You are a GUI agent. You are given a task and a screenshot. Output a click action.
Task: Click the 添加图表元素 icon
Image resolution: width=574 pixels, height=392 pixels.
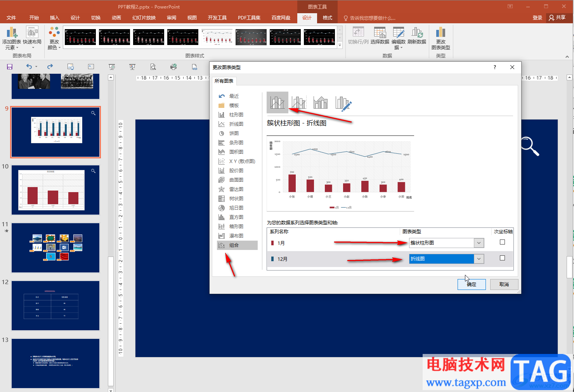point(12,38)
